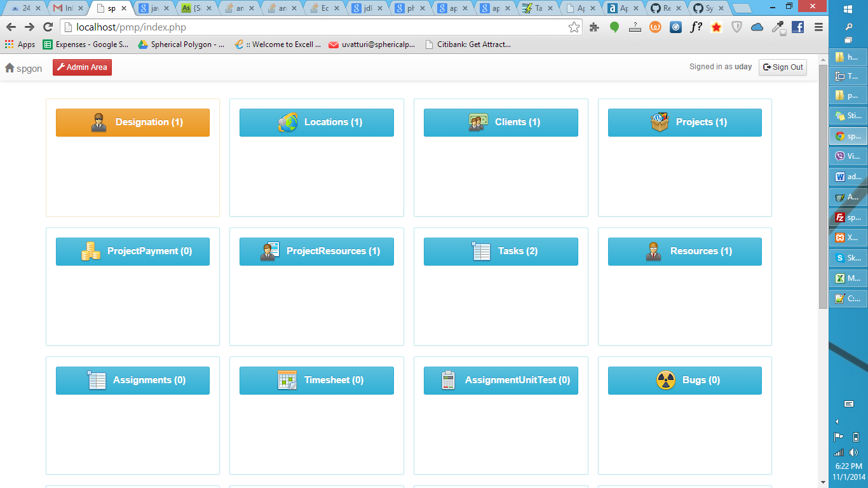Screen dimensions: 868x488
Task: Open a new browser tab
Action: (742, 9)
